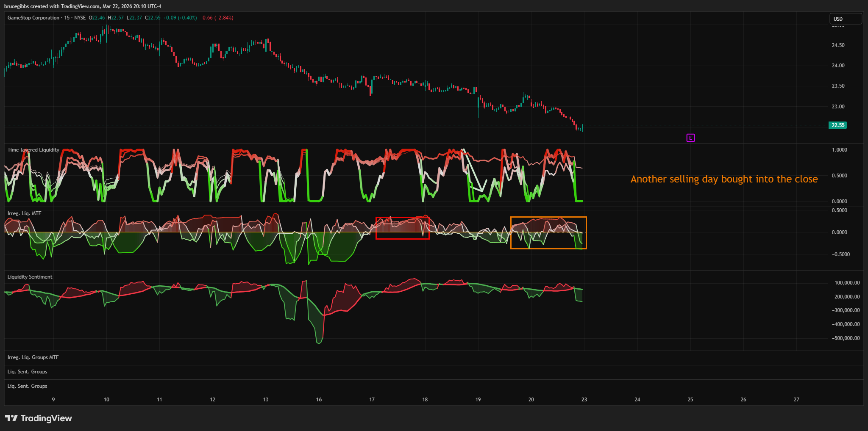Image resolution: width=868 pixels, height=431 pixels.
Task: Open the USD currency selector
Action: [845, 19]
